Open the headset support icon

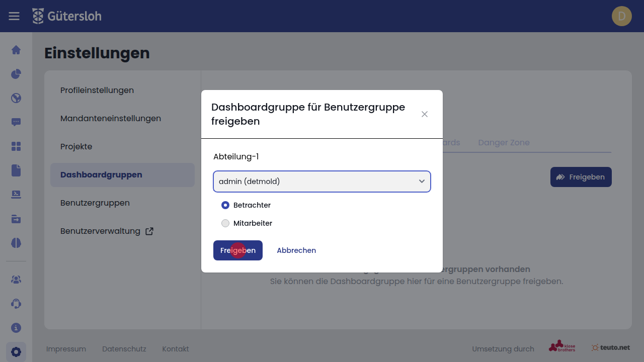pos(16,304)
